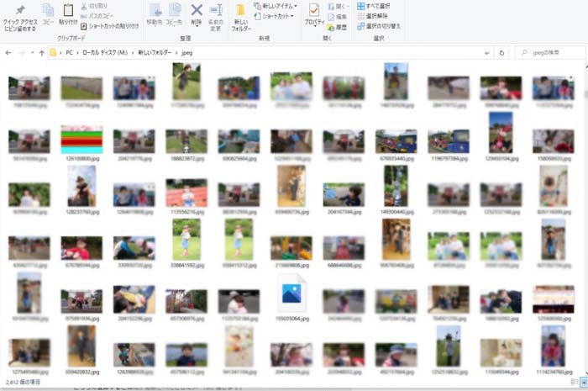Copy with the コピー ribbon button
This screenshot has width=588, height=391.
click(x=48, y=14)
